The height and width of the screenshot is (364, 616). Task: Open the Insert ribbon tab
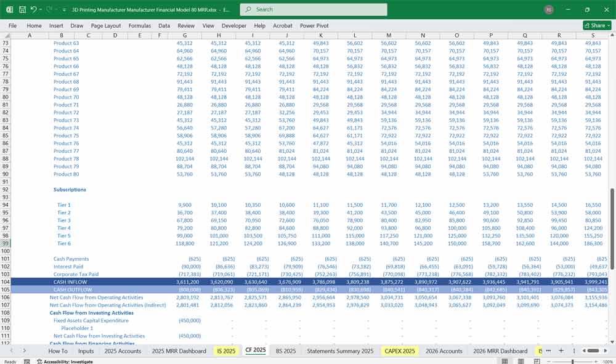point(56,25)
